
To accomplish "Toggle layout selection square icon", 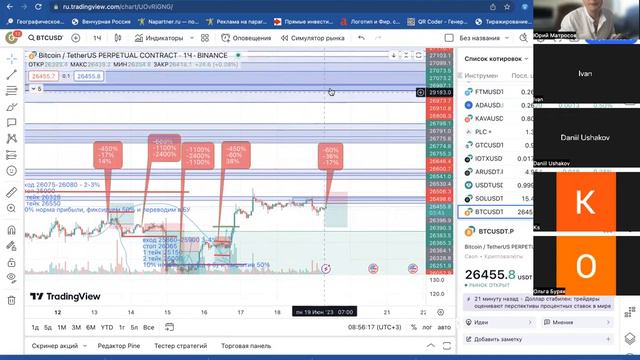I will pos(449,38).
